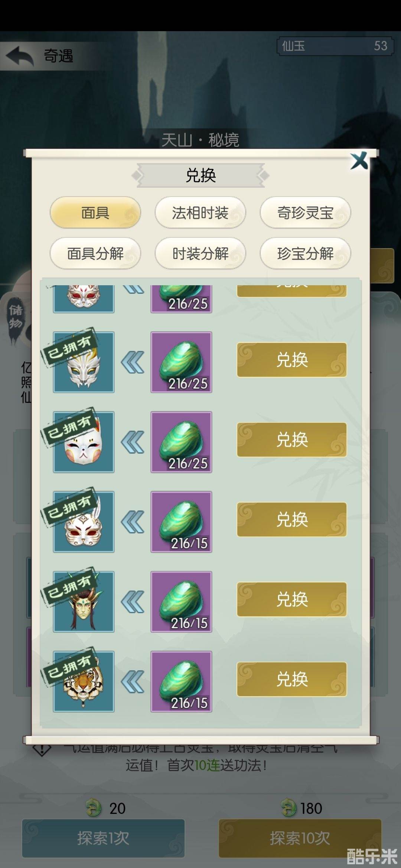Tap the jade stone beside the cat mask

[181, 442]
